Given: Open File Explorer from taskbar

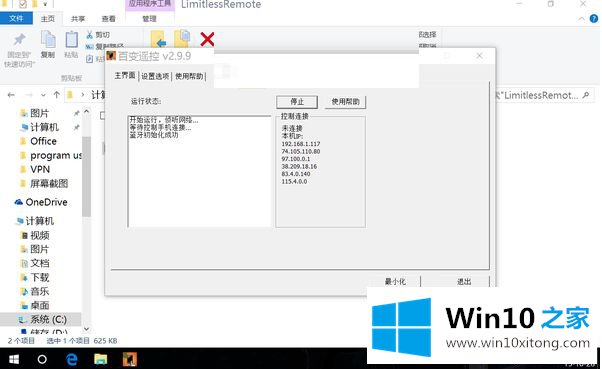Looking at the screenshot, I should [x=101, y=359].
